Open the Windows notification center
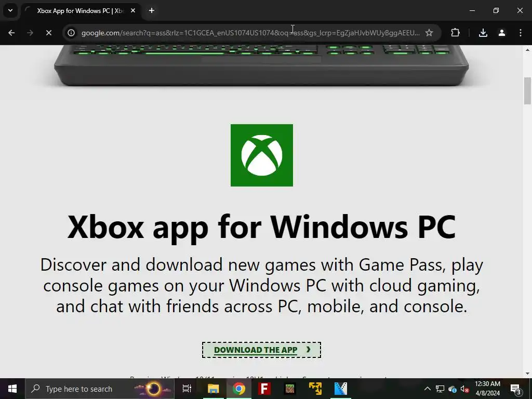The width and height of the screenshot is (532, 399). point(515,389)
